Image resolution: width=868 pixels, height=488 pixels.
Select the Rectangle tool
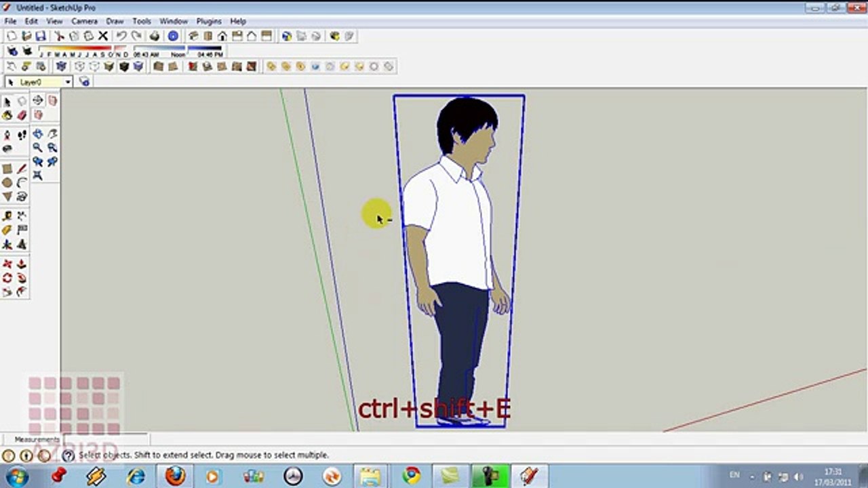[x=7, y=169]
